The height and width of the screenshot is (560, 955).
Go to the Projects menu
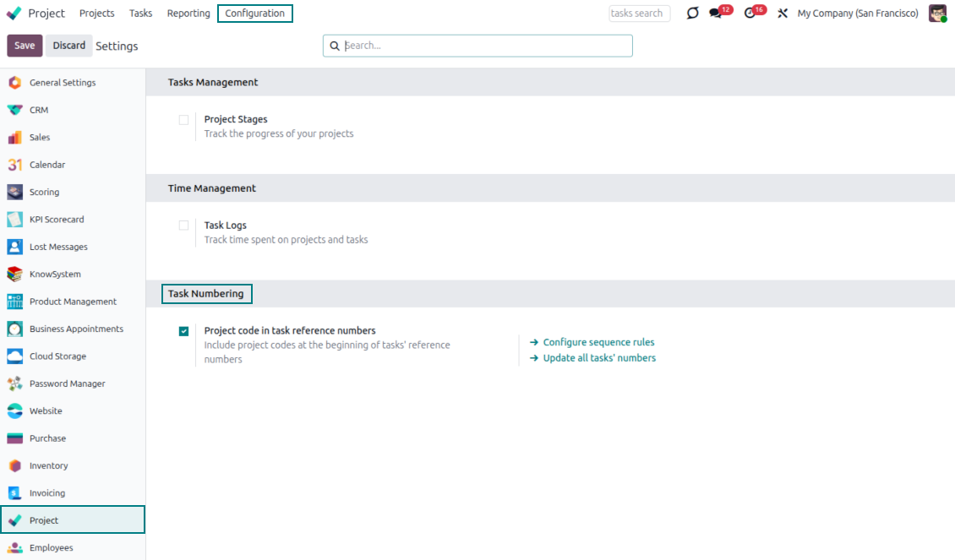tap(97, 14)
